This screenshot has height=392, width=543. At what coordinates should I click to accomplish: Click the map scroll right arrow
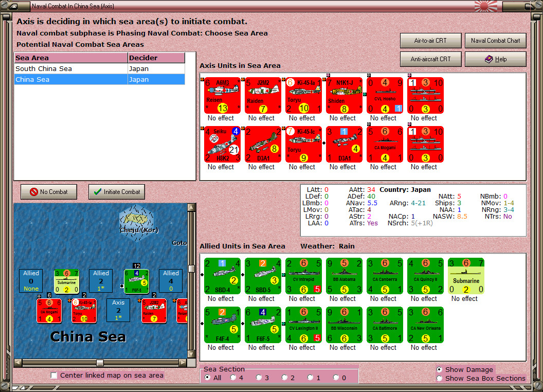tap(183, 363)
